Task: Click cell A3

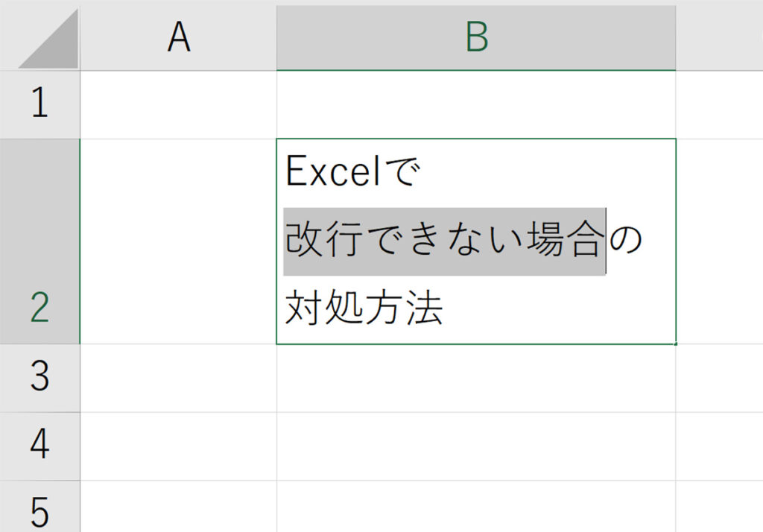Action: (x=179, y=379)
